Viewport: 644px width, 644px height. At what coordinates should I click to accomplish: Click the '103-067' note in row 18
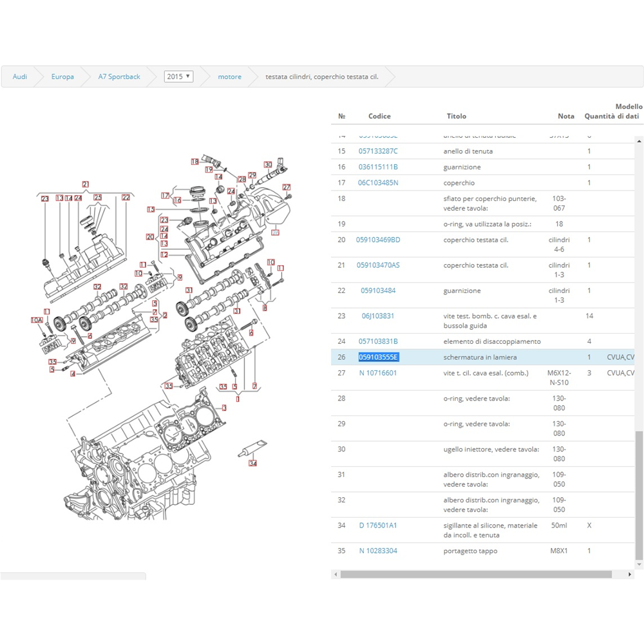pos(559,204)
